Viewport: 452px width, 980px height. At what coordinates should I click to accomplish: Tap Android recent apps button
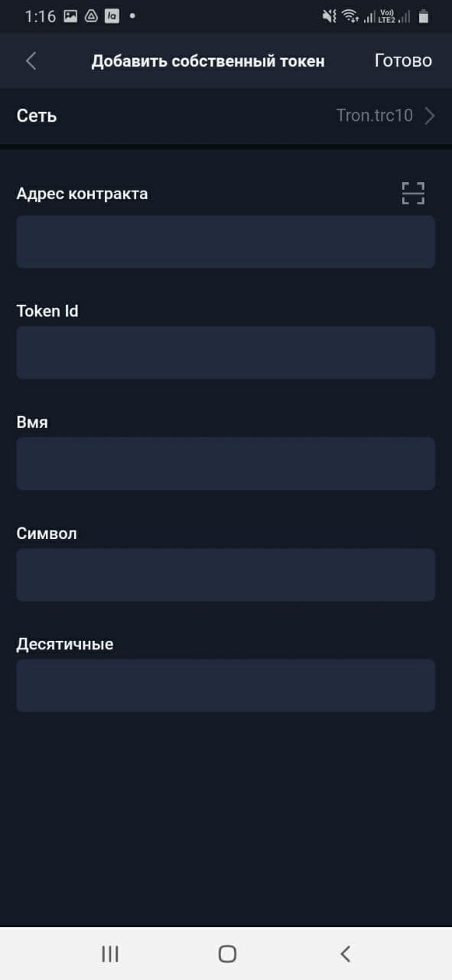tap(110, 953)
